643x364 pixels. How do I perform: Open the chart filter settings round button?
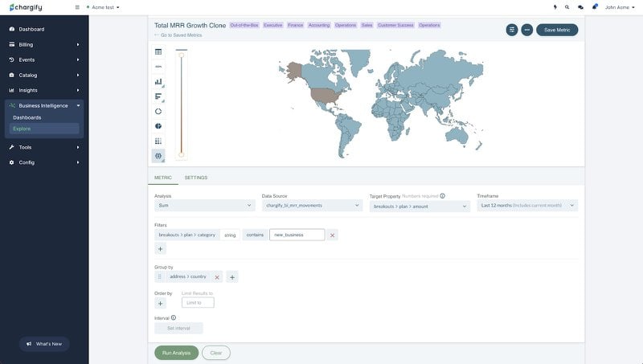click(512, 30)
